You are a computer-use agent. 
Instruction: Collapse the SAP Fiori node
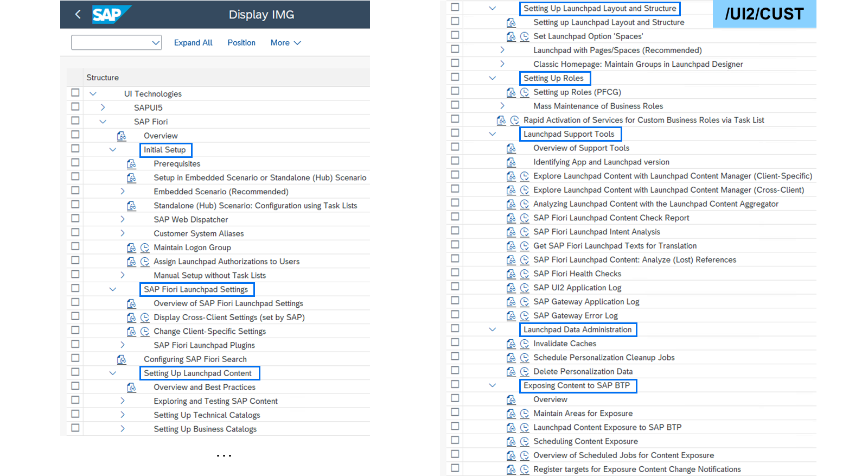tap(103, 122)
